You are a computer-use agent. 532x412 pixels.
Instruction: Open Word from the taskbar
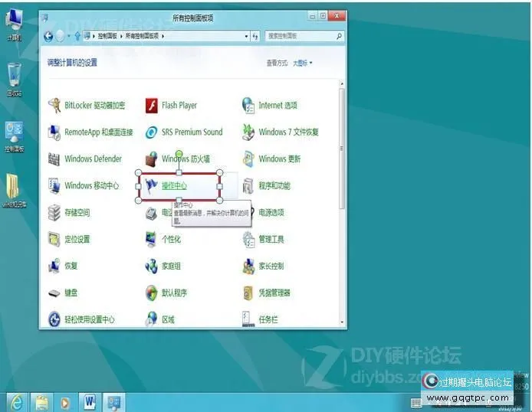pyautogui.click(x=89, y=401)
